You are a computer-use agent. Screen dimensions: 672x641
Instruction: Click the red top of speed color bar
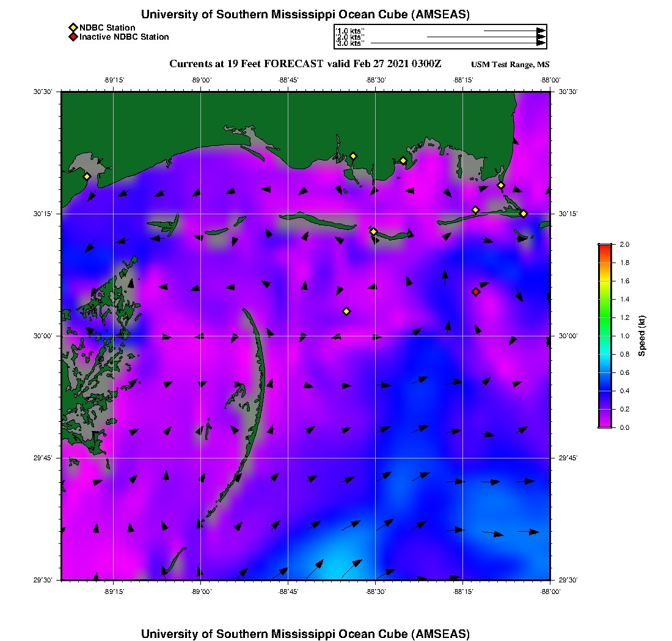[604, 248]
